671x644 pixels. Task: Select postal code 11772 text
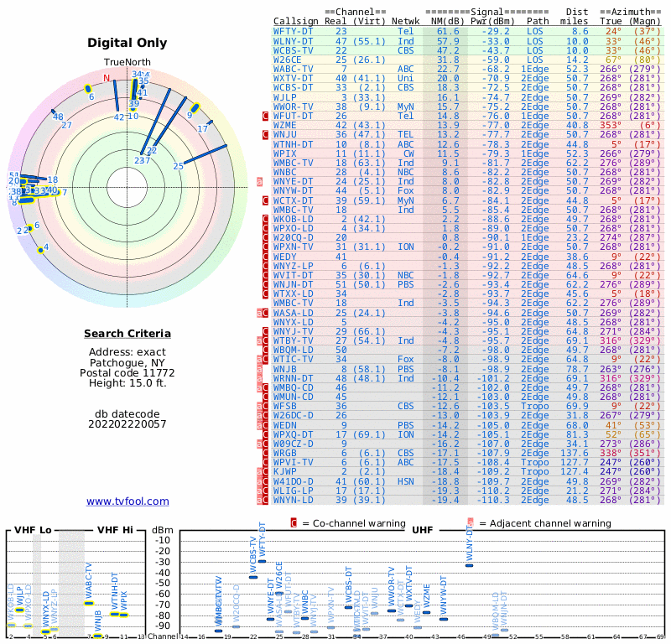point(127,372)
